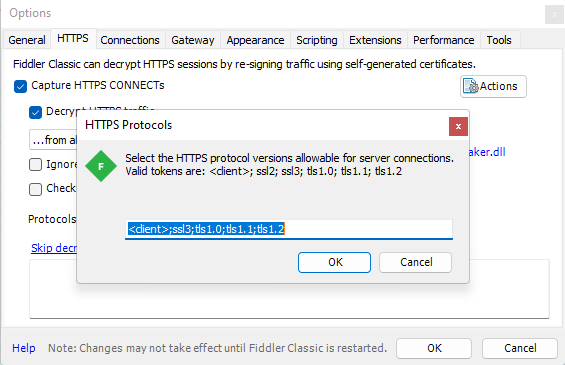Click the green Fiddler diamond icon
This screenshot has height=365, width=565.
[x=101, y=166]
